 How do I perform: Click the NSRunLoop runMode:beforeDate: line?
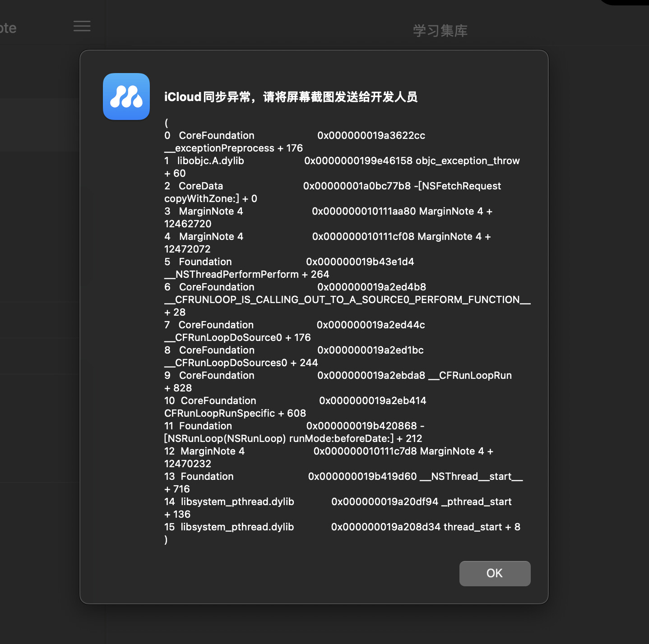click(293, 438)
